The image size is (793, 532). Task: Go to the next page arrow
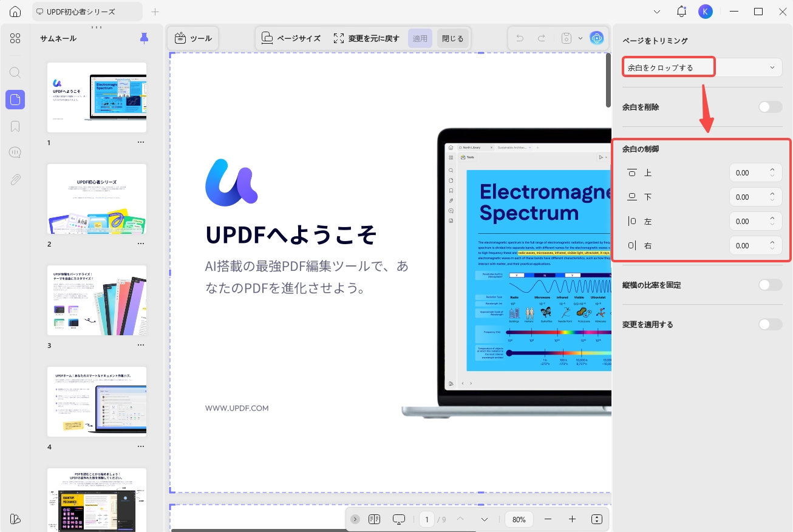485,519
